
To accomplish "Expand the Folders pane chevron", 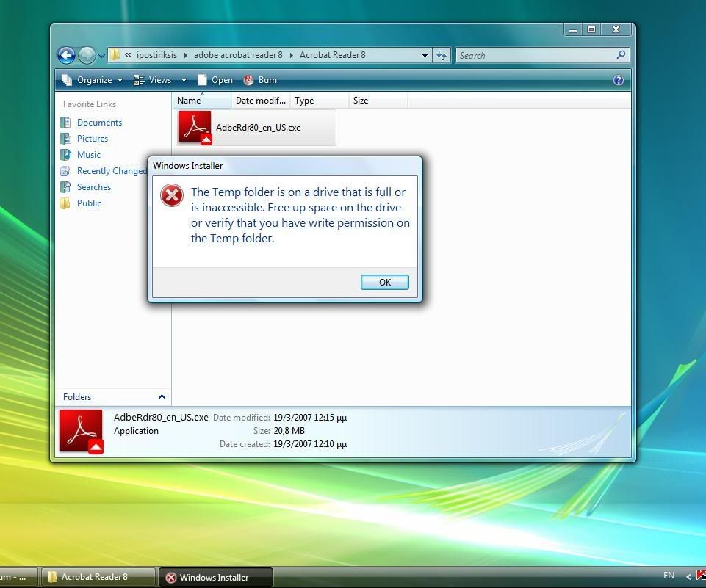I will 162,397.
